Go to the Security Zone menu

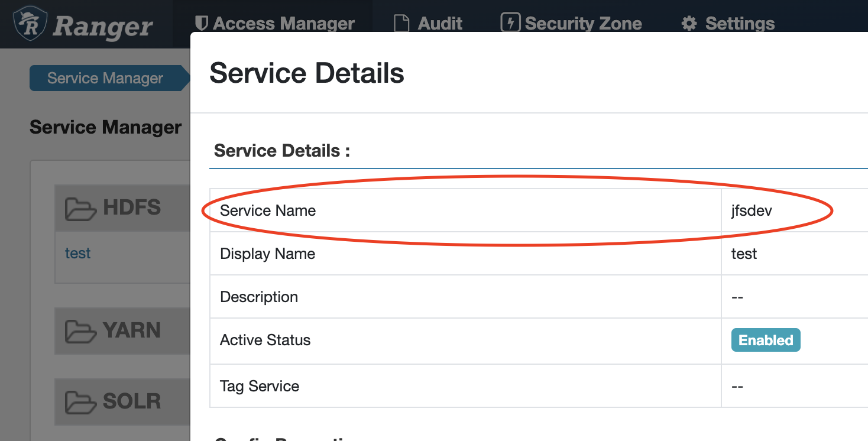click(583, 24)
